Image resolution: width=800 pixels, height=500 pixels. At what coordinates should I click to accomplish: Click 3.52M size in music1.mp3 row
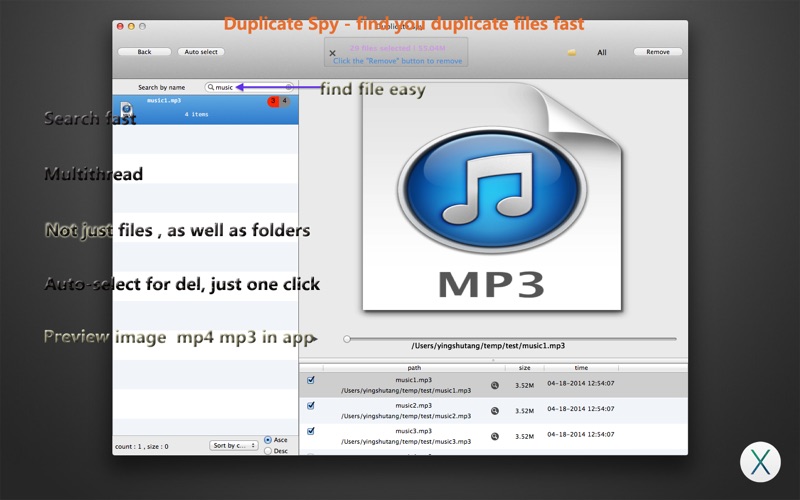(x=524, y=385)
